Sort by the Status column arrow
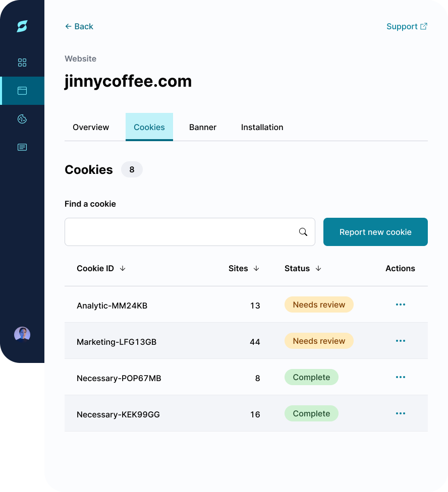This screenshot has width=448, height=492. tap(318, 268)
